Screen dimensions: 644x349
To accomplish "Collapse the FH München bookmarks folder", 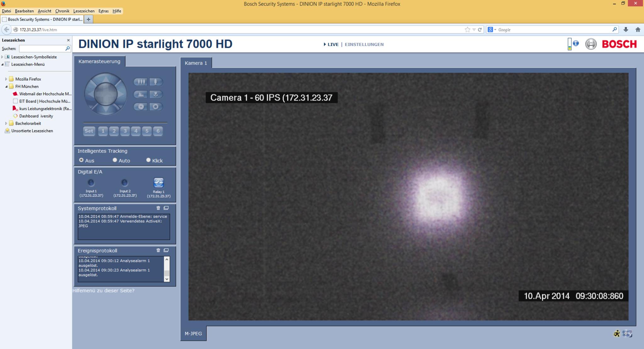I will coord(6,87).
